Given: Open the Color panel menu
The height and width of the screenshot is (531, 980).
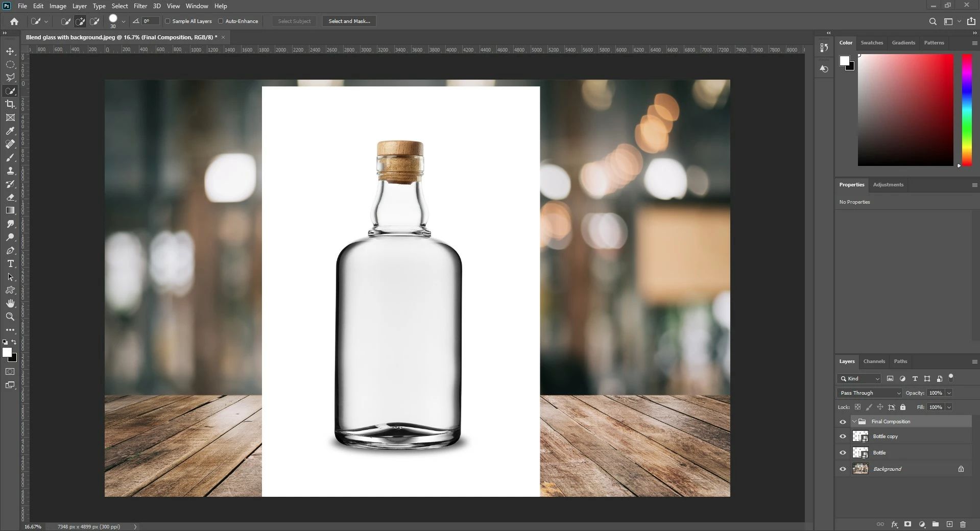Looking at the screenshot, I should click(974, 43).
